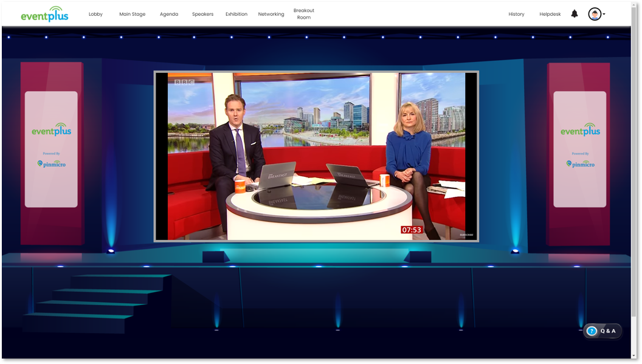This screenshot has height=364, width=642.
Task: Navigate to the Exhibition area
Action: [236, 14]
